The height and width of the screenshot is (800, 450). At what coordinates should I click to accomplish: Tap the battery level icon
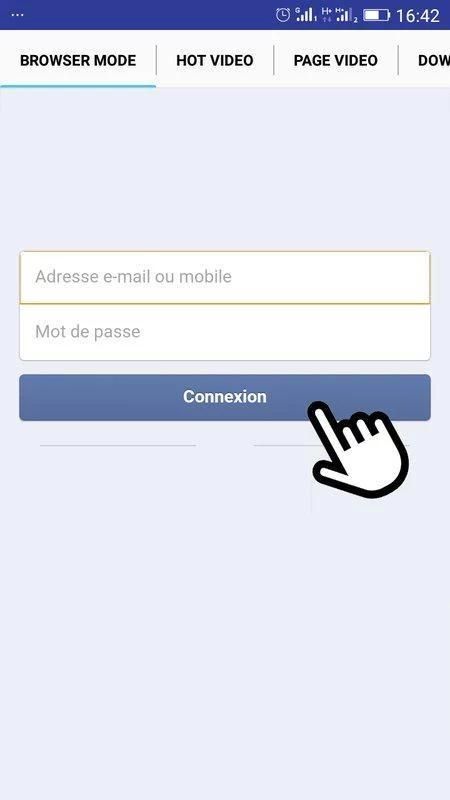point(377,15)
